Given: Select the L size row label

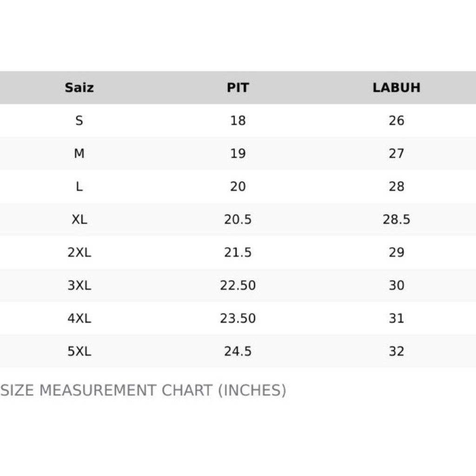Looking at the screenshot, I should pyautogui.click(x=79, y=186).
